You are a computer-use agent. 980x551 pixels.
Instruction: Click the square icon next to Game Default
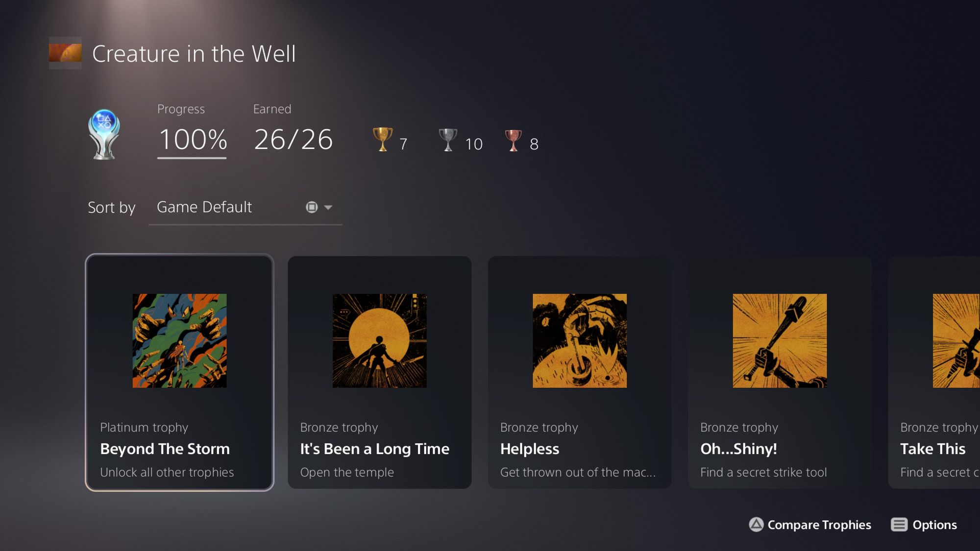pos(312,207)
